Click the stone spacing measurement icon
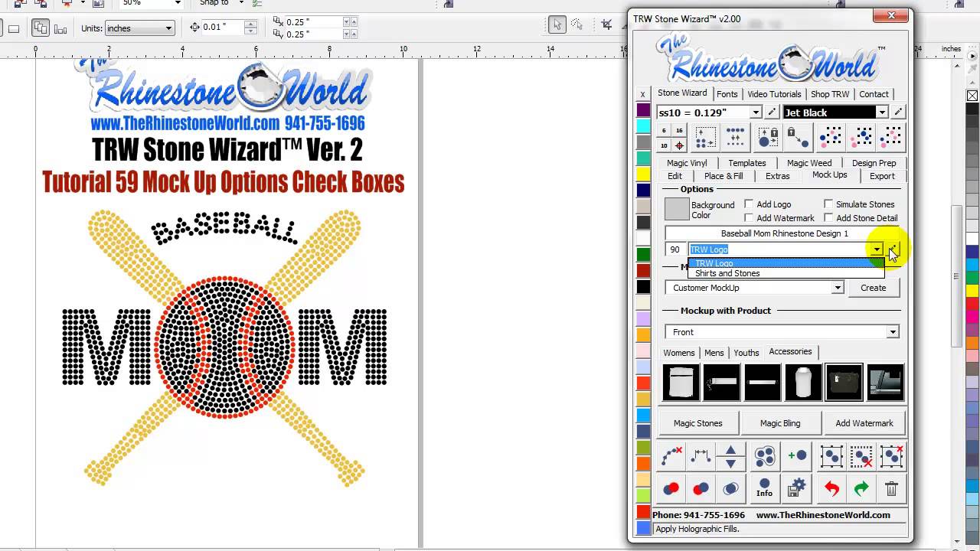The height and width of the screenshot is (551, 980). 701,457
